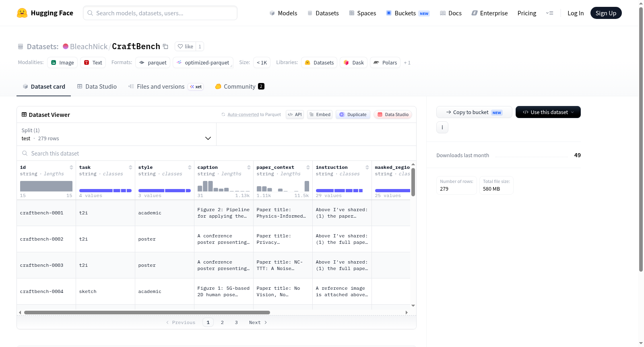644x347 pixels.
Task: Select the craftbench-0004 sketch task cell
Action: coord(105,291)
